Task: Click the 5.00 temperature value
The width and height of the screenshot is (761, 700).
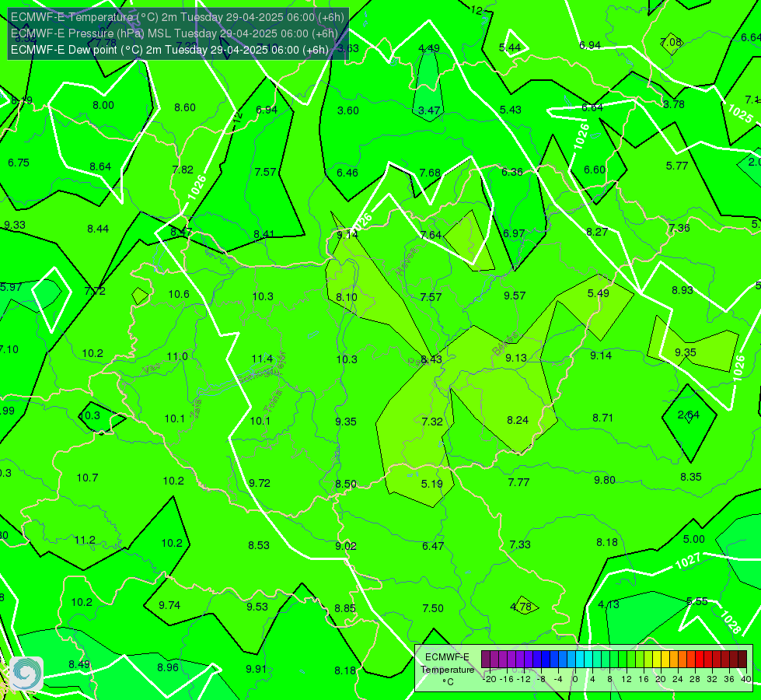Action: point(694,539)
